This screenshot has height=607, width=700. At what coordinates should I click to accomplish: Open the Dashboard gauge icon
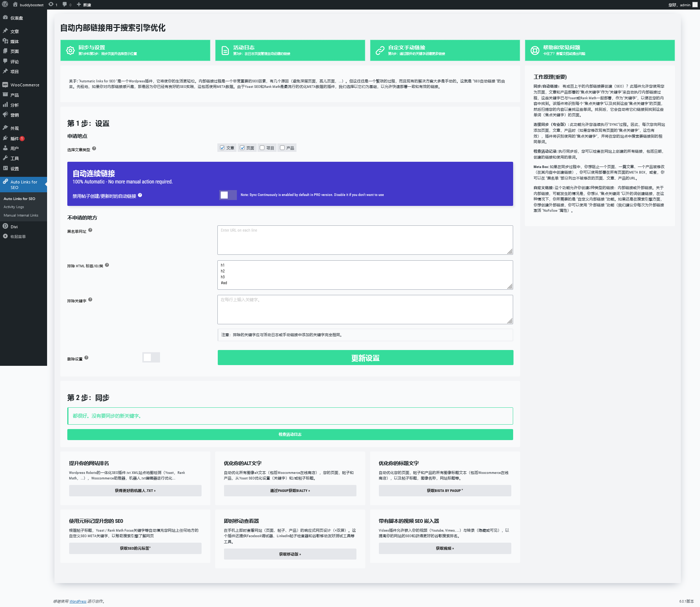coord(6,18)
